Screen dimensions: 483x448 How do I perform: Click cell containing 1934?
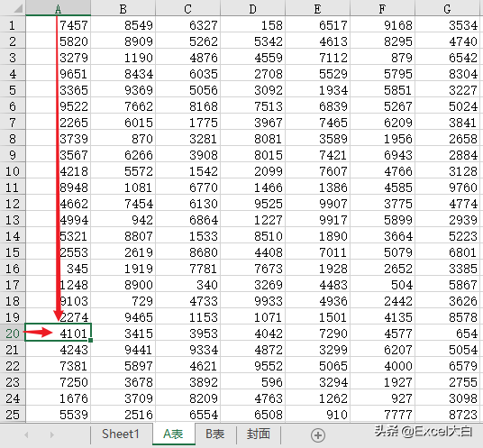318,90
